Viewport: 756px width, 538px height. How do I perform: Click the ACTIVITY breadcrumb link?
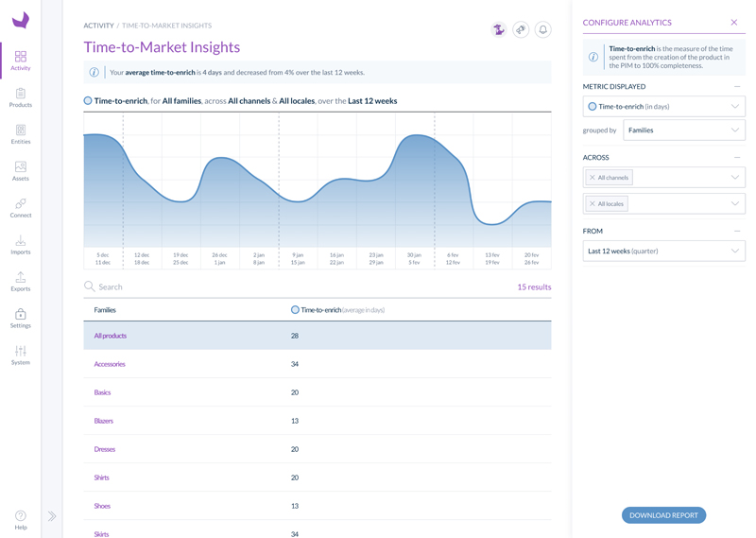98,26
